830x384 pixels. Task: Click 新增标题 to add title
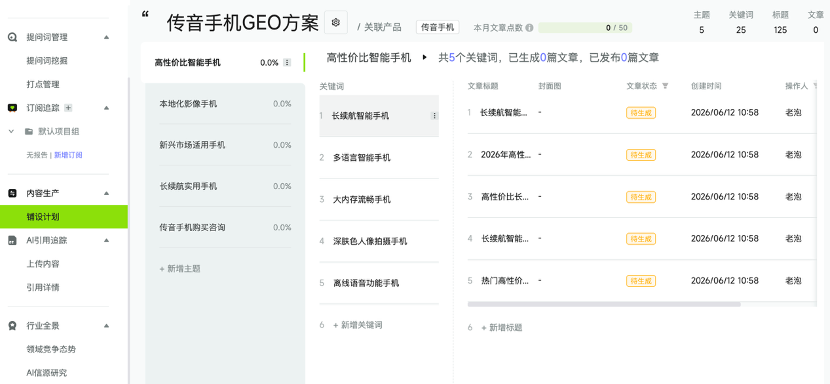[x=501, y=328]
